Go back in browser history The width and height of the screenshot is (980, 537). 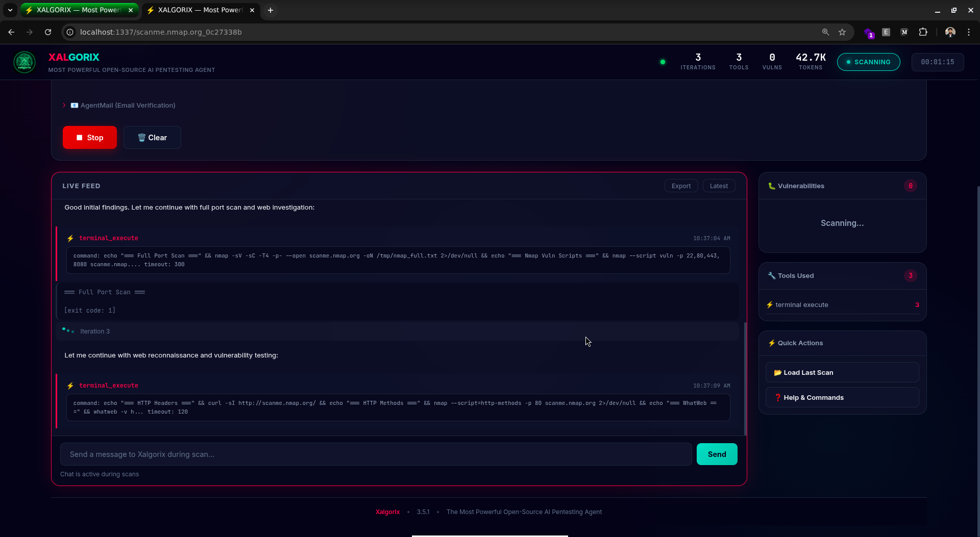[x=11, y=32]
